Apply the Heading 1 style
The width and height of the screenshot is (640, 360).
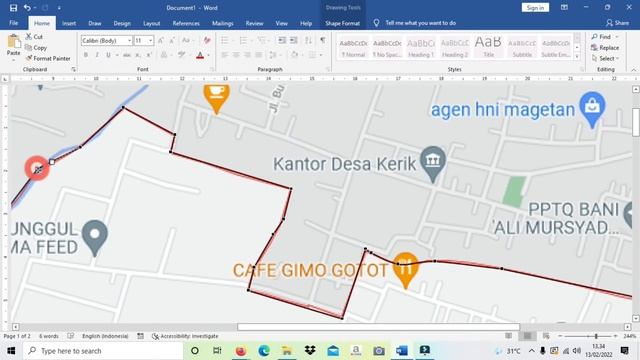click(x=421, y=47)
